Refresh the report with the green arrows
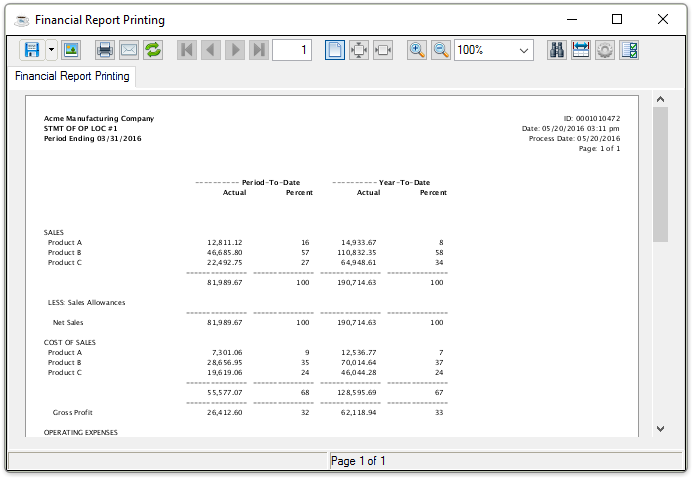The image size is (696, 481). click(x=153, y=50)
